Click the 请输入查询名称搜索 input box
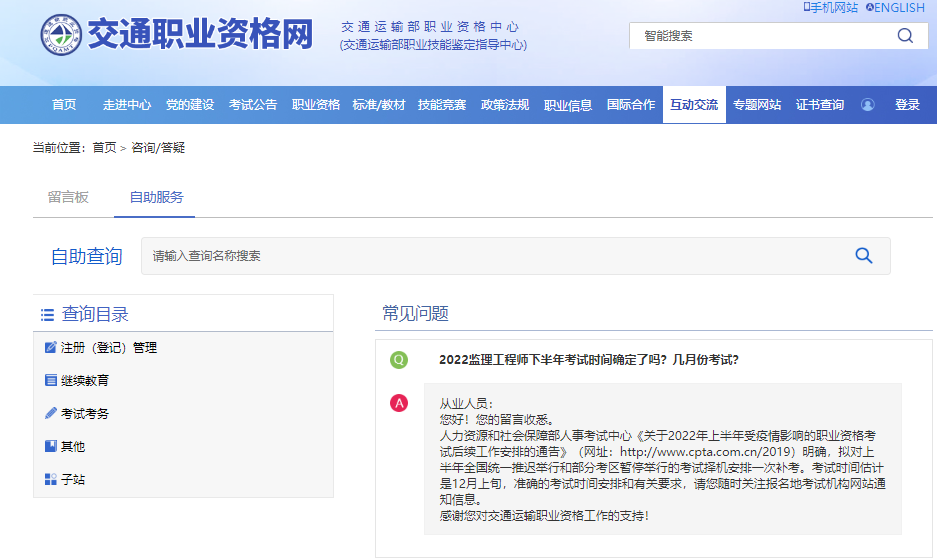 (490, 256)
